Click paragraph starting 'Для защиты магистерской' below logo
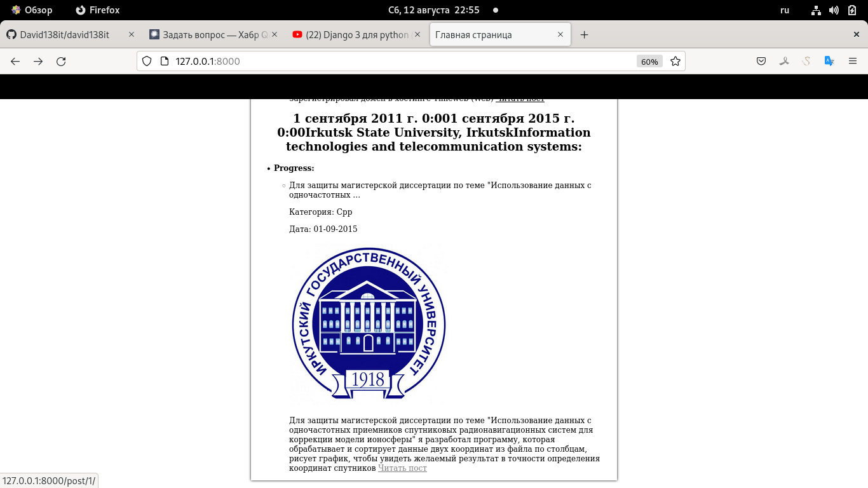868x488 pixels. coord(444,444)
